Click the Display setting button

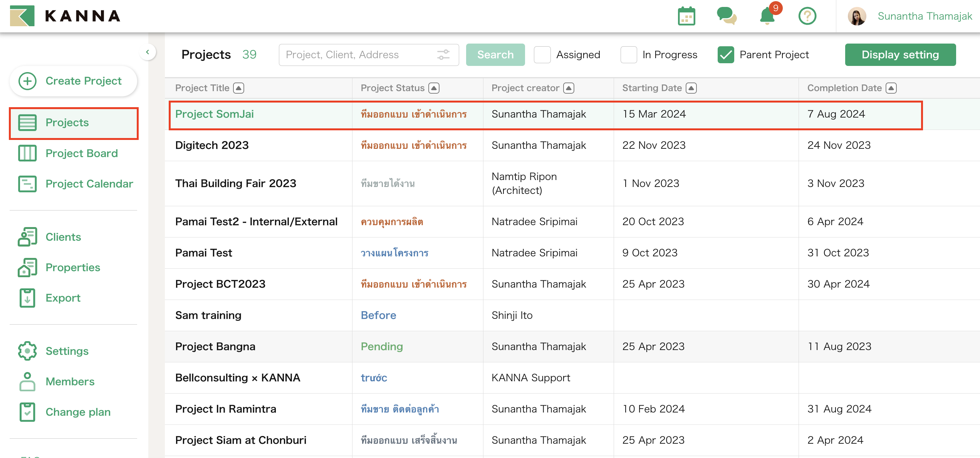(x=900, y=55)
